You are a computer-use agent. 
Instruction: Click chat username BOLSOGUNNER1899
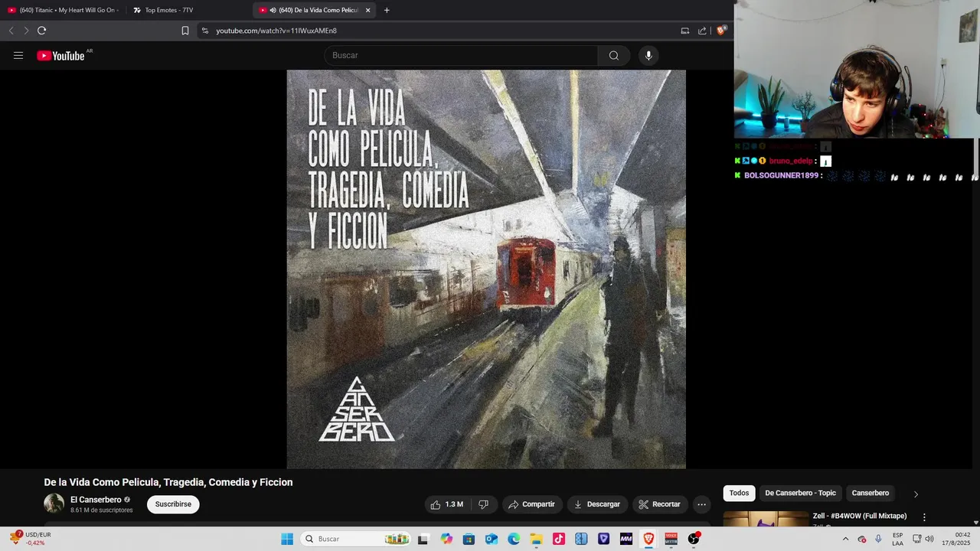click(x=781, y=175)
